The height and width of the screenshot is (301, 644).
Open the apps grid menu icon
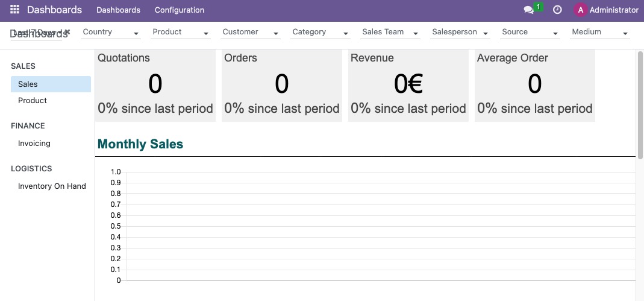pyautogui.click(x=14, y=10)
